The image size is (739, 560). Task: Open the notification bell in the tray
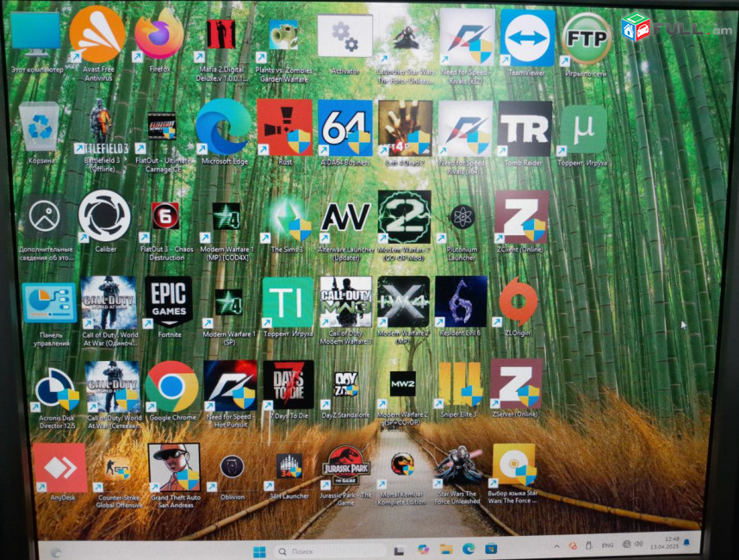pos(686,542)
